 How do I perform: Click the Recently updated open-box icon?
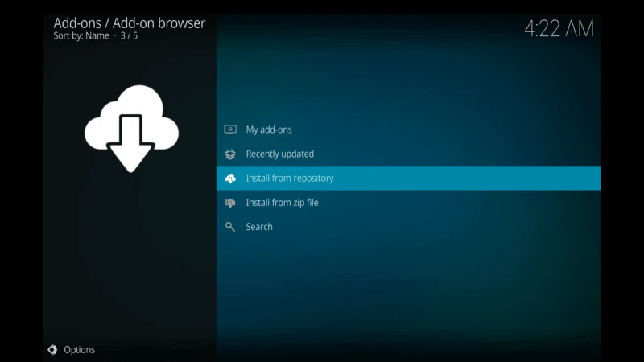pos(230,154)
